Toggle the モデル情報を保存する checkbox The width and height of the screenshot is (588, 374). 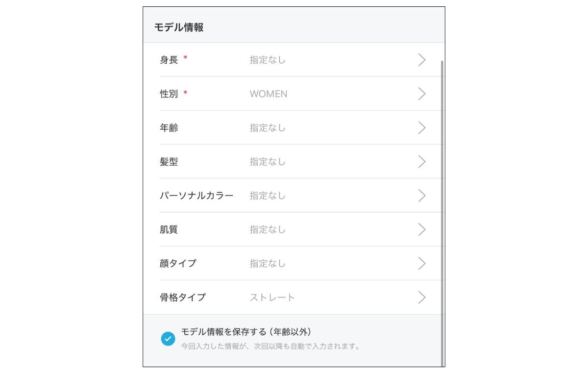click(x=168, y=339)
